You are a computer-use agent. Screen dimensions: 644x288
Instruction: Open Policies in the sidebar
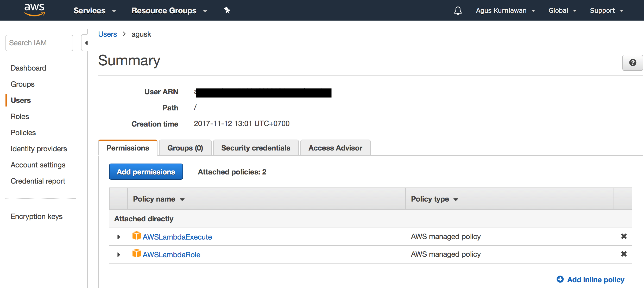[23, 133]
